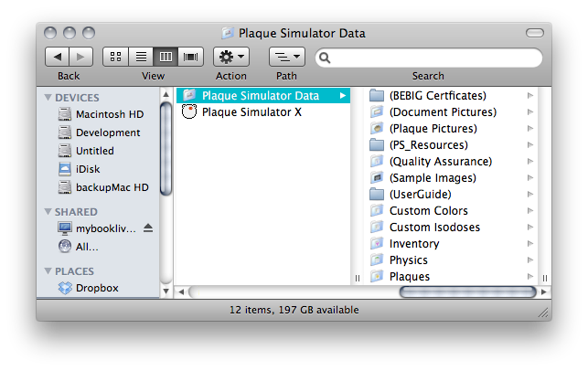Select Untitled drive icon
The width and height of the screenshot is (588, 371).
(65, 151)
